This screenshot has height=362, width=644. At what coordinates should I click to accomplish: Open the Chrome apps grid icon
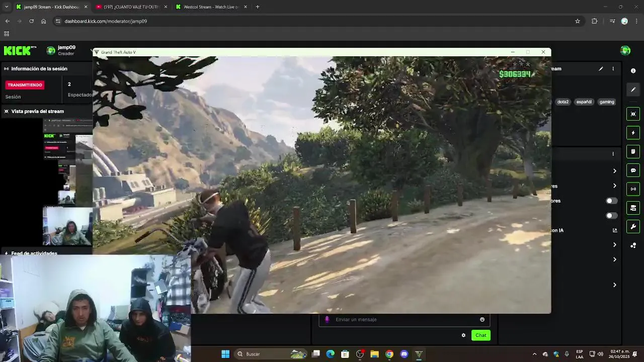7,34
